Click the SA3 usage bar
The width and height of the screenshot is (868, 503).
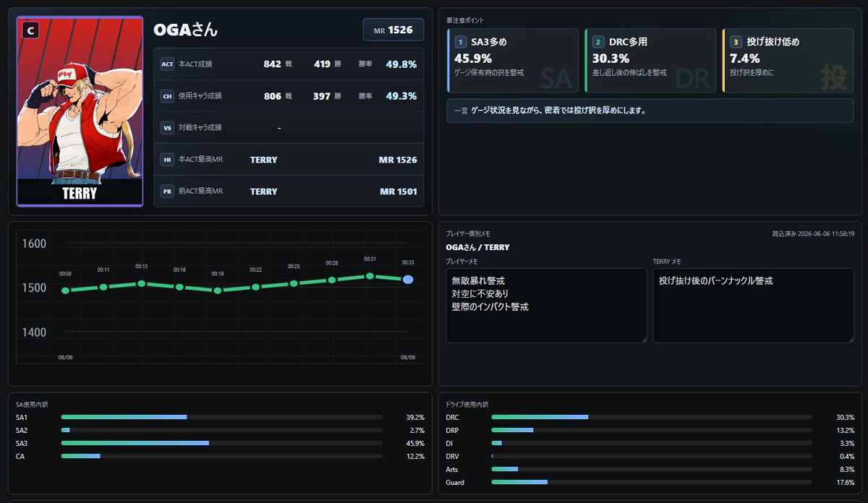tap(222, 443)
